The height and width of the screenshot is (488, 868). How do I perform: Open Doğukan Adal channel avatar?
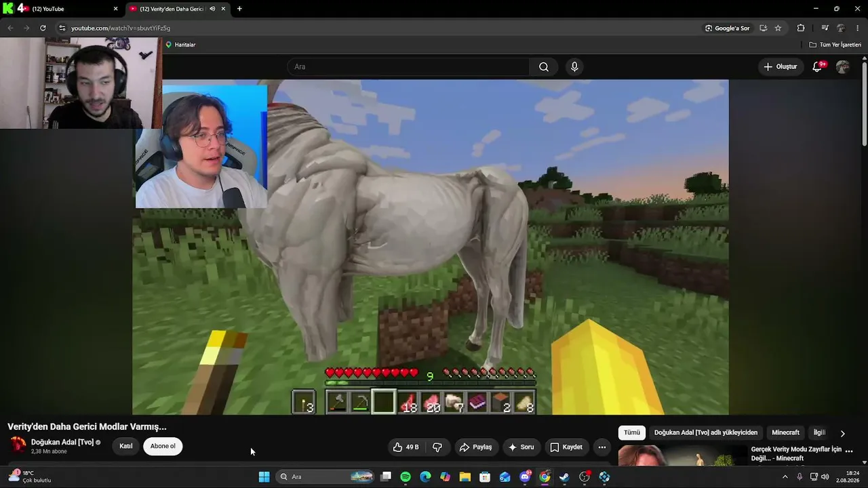pos(18,445)
